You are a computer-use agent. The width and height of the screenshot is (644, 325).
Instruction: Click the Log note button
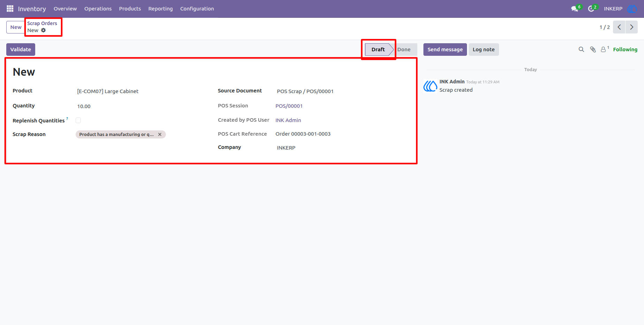click(484, 50)
